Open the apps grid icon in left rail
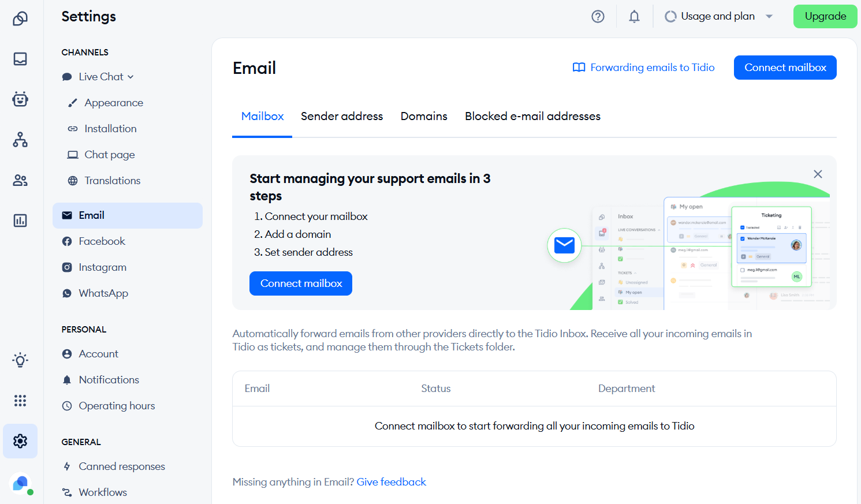Viewport: 861px width, 504px height. click(20, 401)
